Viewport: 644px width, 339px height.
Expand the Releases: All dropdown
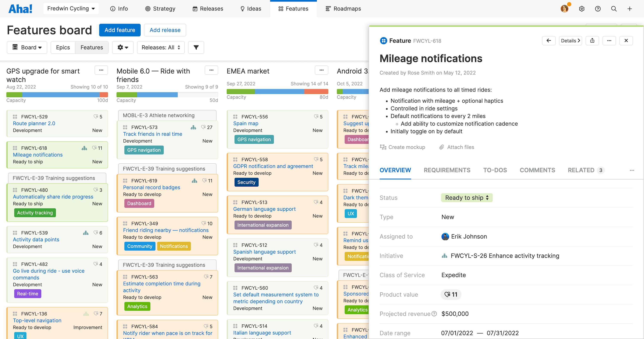(161, 47)
